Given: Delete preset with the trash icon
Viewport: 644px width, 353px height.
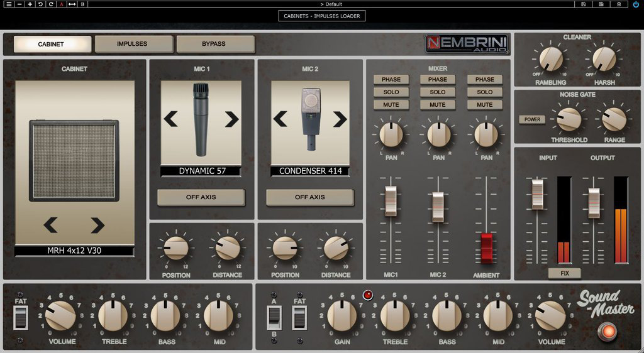Looking at the screenshot, I should (619, 4).
